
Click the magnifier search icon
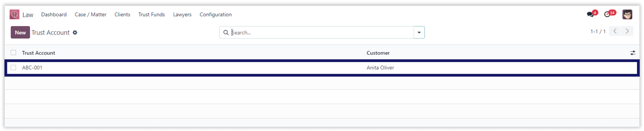[226, 33]
